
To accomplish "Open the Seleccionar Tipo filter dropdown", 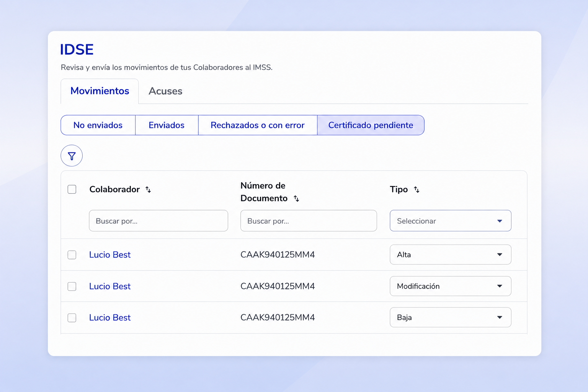I will [x=451, y=221].
